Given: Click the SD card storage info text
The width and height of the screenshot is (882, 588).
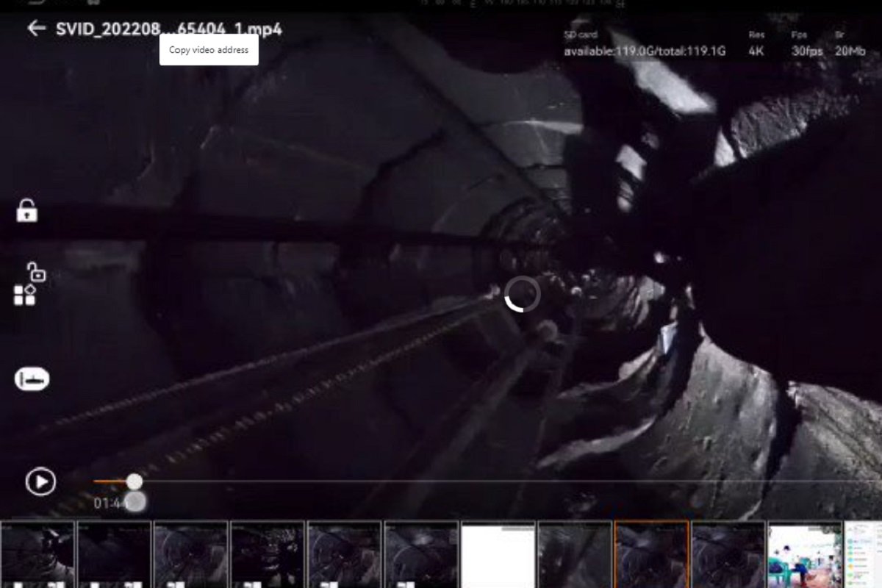Looking at the screenshot, I should [x=645, y=51].
